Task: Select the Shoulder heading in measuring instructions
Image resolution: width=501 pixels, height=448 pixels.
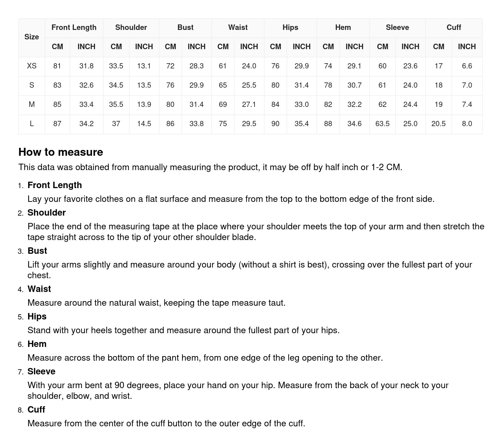Action: tap(46, 213)
